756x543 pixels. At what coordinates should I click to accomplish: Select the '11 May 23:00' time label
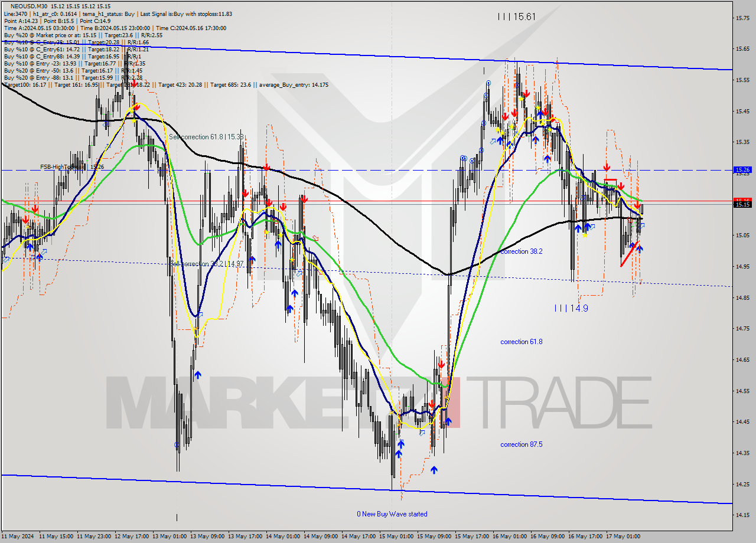94,537
